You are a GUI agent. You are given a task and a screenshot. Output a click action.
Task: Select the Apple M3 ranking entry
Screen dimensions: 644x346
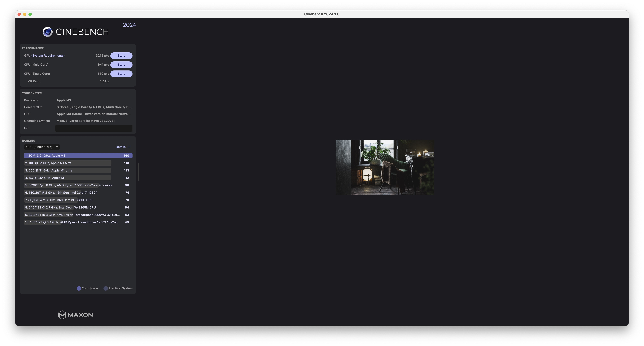pos(78,155)
